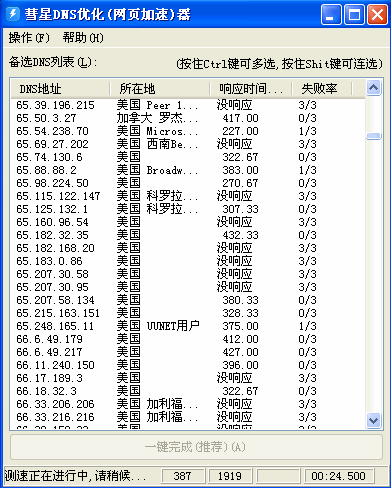Viewport: 391px width, 488px height.
Task: Sort by 失败率 column header
Action: click(322, 89)
